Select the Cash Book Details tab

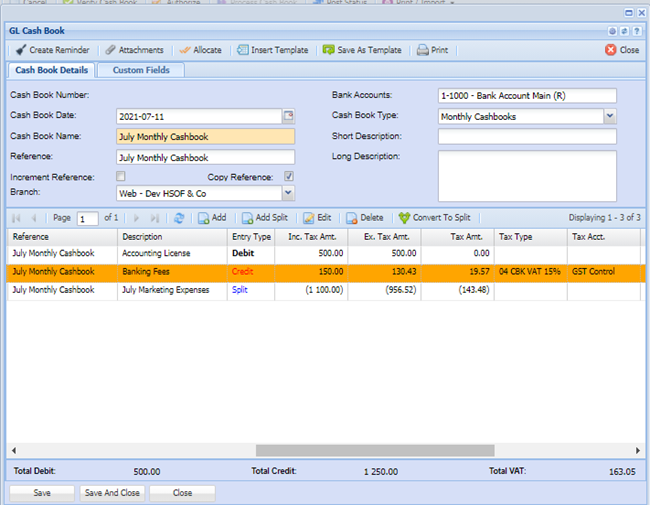coord(50,70)
